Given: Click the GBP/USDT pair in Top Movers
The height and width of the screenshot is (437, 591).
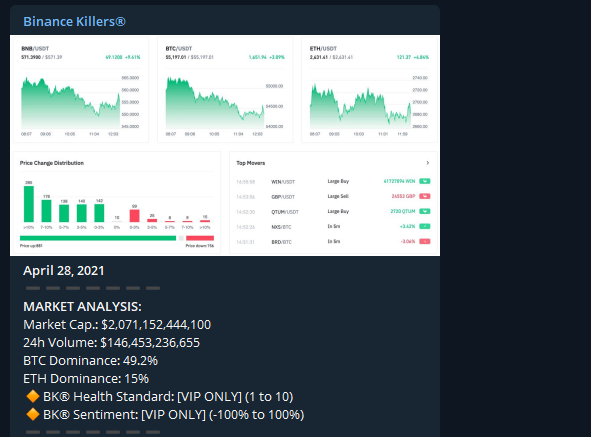Looking at the screenshot, I should pyautogui.click(x=283, y=197).
